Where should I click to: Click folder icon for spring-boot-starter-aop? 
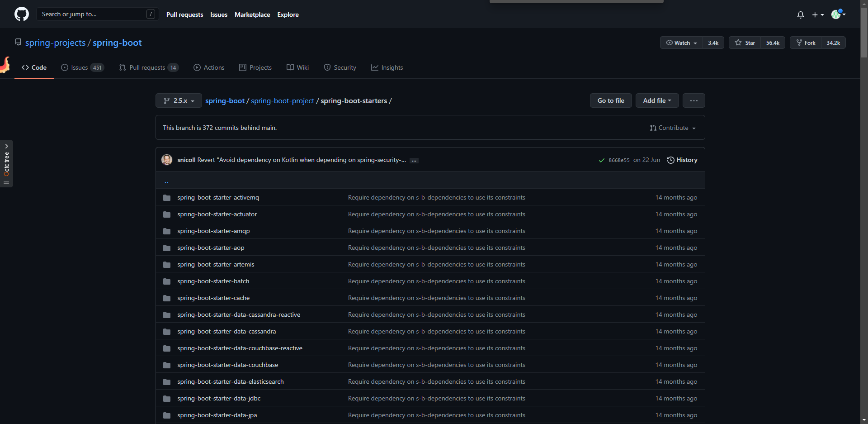[167, 248]
